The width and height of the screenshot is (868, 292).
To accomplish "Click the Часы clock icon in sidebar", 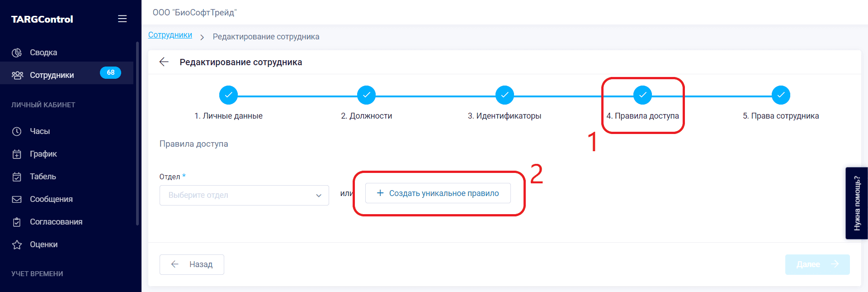I will 17,131.
